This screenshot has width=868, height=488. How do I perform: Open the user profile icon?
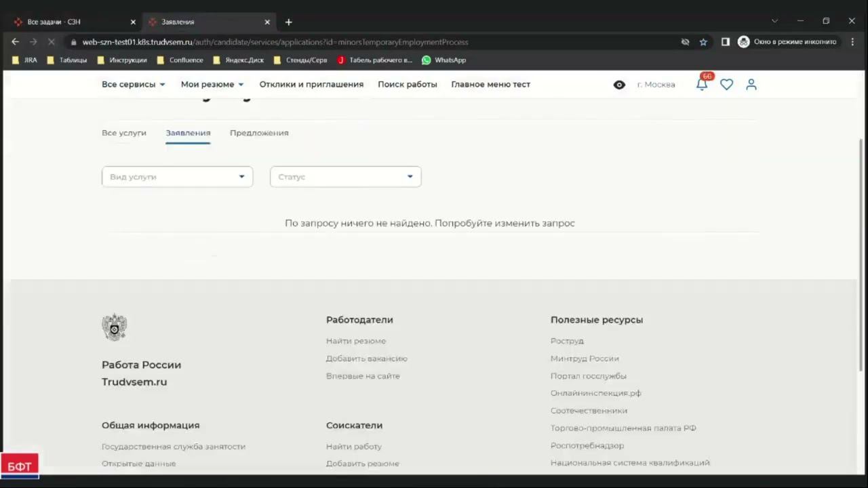pyautogui.click(x=751, y=85)
